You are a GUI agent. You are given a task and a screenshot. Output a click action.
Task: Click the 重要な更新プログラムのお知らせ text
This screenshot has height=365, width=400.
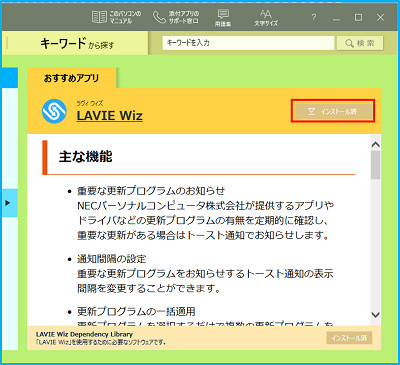coord(151,191)
